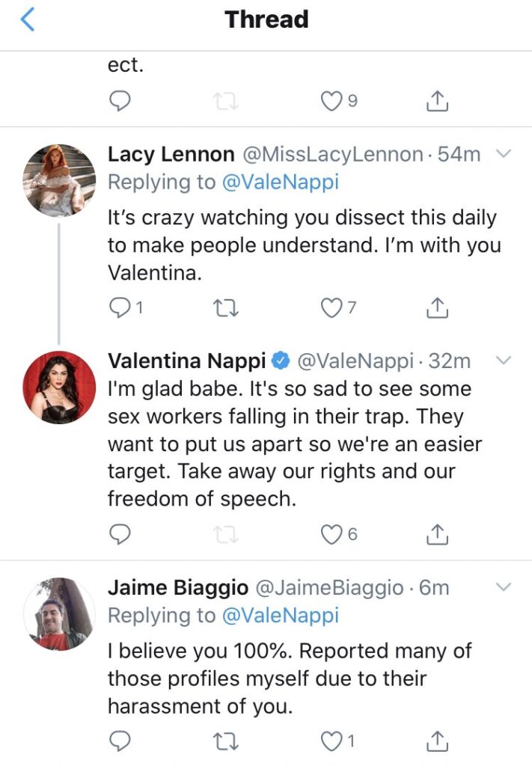Share Lacy Lennon's tweet
Viewport: 532px width, 766px height.
click(437, 307)
